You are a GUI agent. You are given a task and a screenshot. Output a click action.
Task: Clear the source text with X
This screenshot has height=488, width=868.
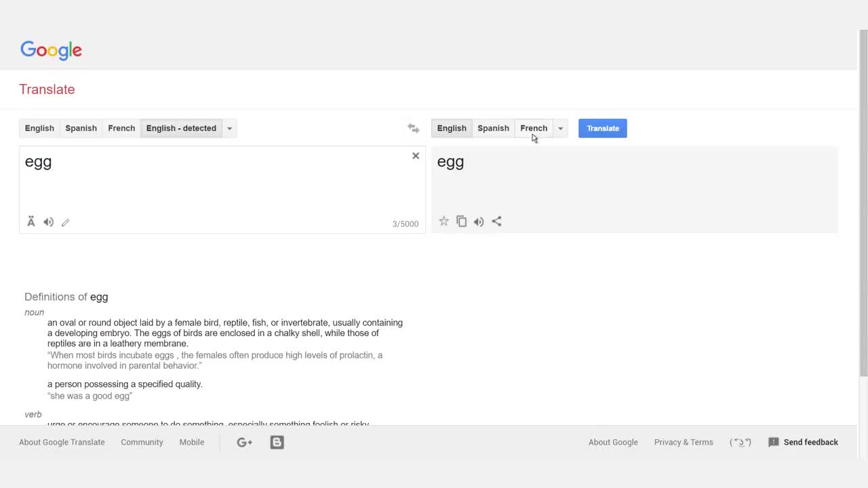[x=416, y=156]
